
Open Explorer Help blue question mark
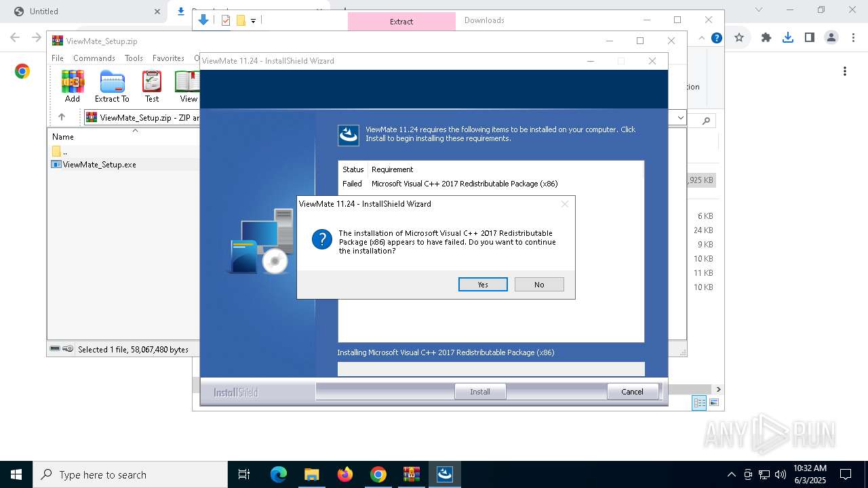pos(716,38)
